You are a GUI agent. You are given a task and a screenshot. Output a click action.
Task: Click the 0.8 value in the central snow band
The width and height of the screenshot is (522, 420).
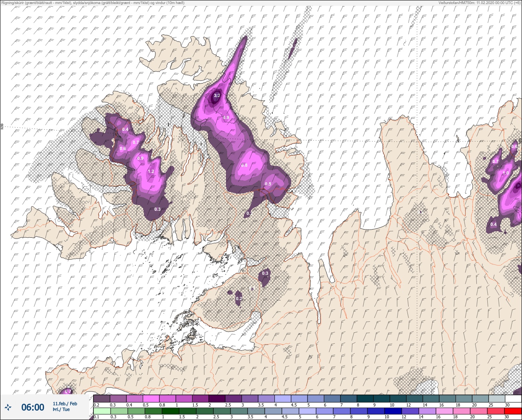(x=244, y=165)
